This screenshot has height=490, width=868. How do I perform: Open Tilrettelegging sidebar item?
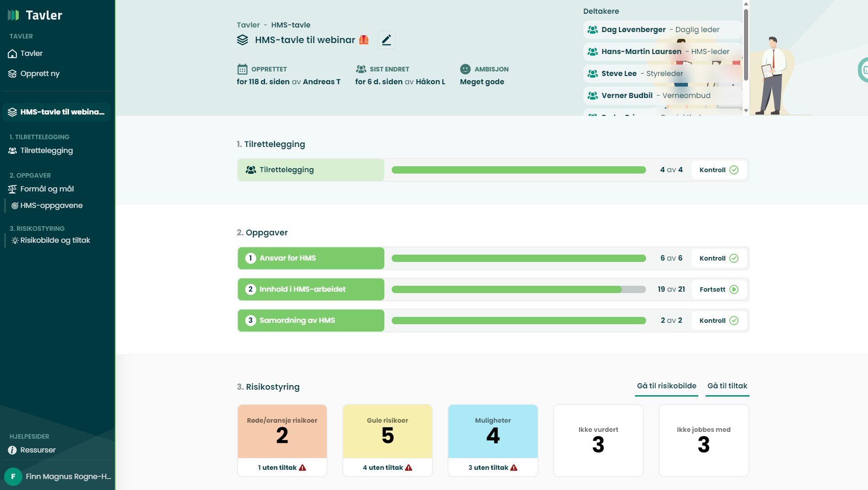pos(40,151)
